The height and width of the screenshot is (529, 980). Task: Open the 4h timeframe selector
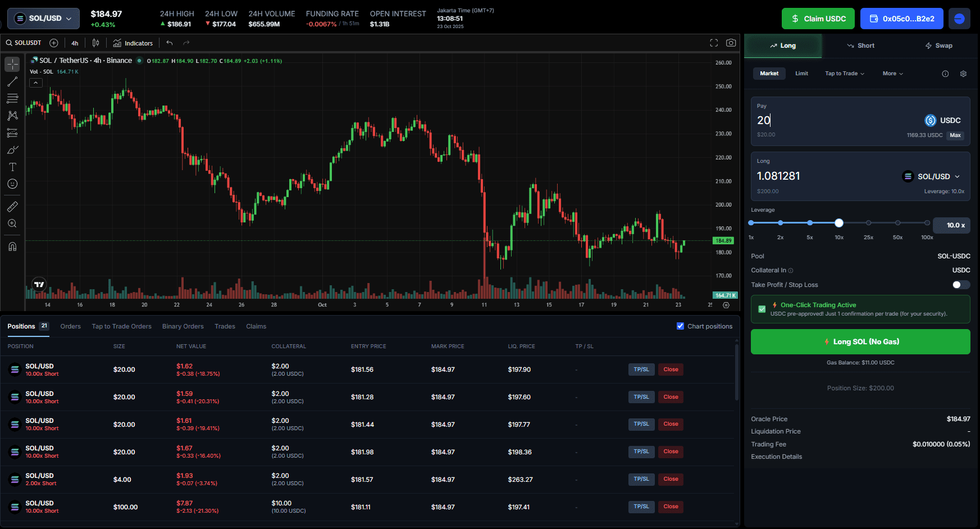75,43
